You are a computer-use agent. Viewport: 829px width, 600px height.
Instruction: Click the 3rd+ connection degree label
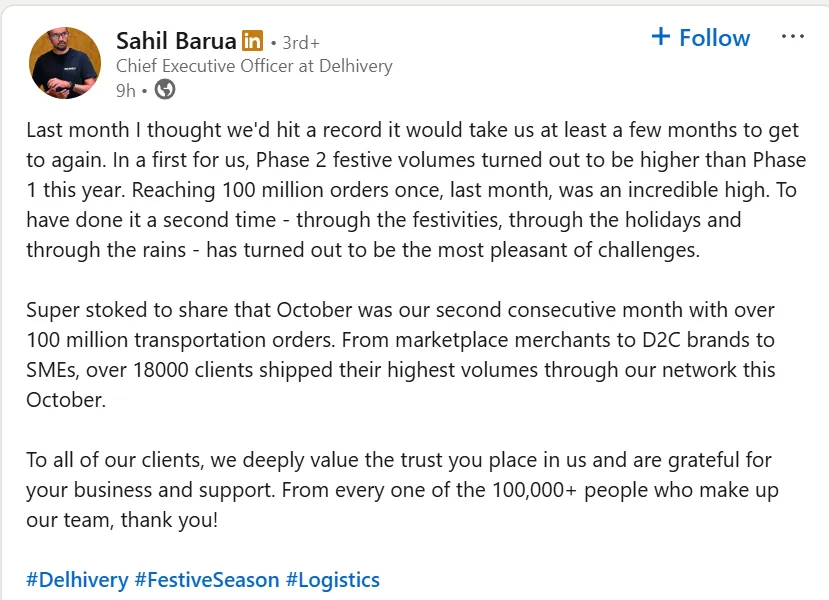click(301, 43)
